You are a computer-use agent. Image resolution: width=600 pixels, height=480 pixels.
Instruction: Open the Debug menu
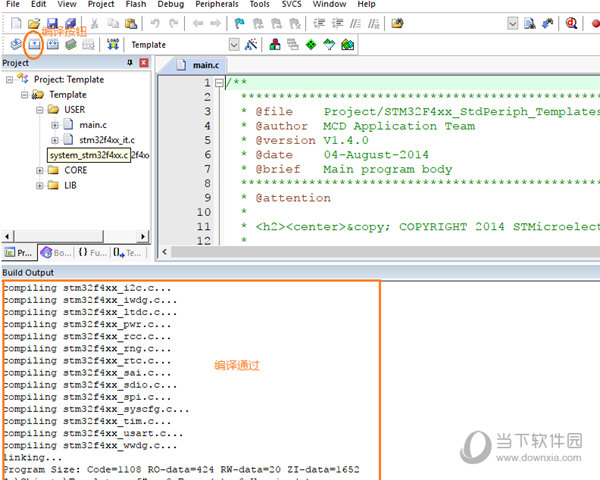pyautogui.click(x=171, y=4)
